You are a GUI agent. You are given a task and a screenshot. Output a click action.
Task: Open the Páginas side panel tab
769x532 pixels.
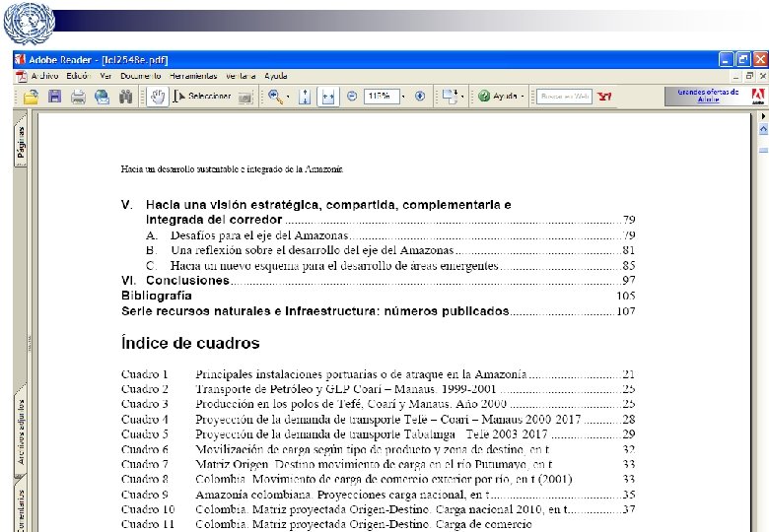[x=21, y=142]
